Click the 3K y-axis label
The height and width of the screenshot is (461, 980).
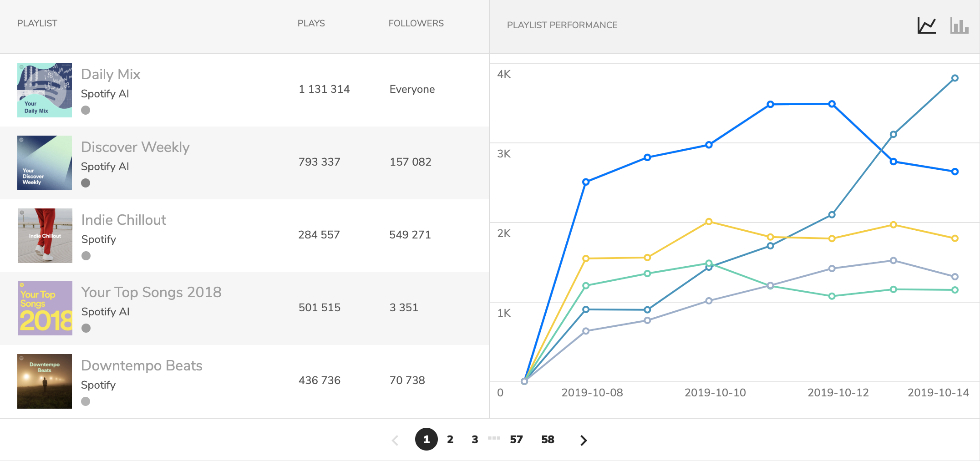point(504,154)
